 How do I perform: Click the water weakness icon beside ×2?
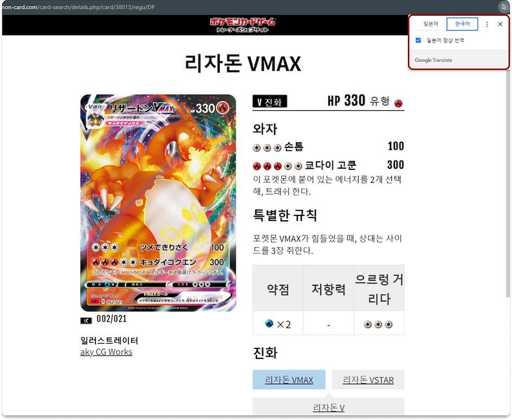point(269,323)
